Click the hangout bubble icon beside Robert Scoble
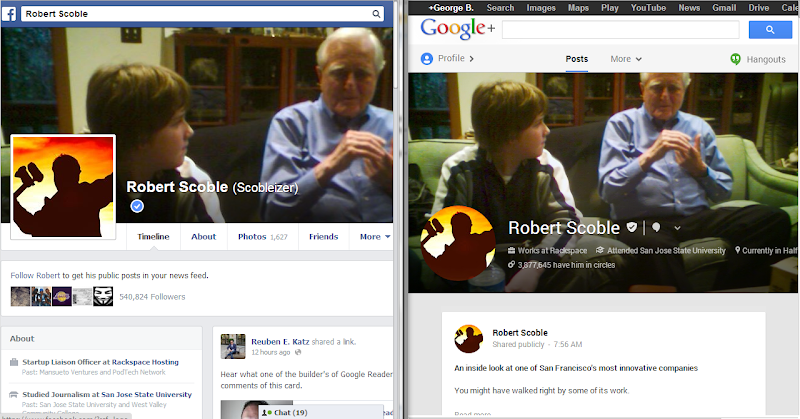The image size is (800, 419). tap(656, 228)
